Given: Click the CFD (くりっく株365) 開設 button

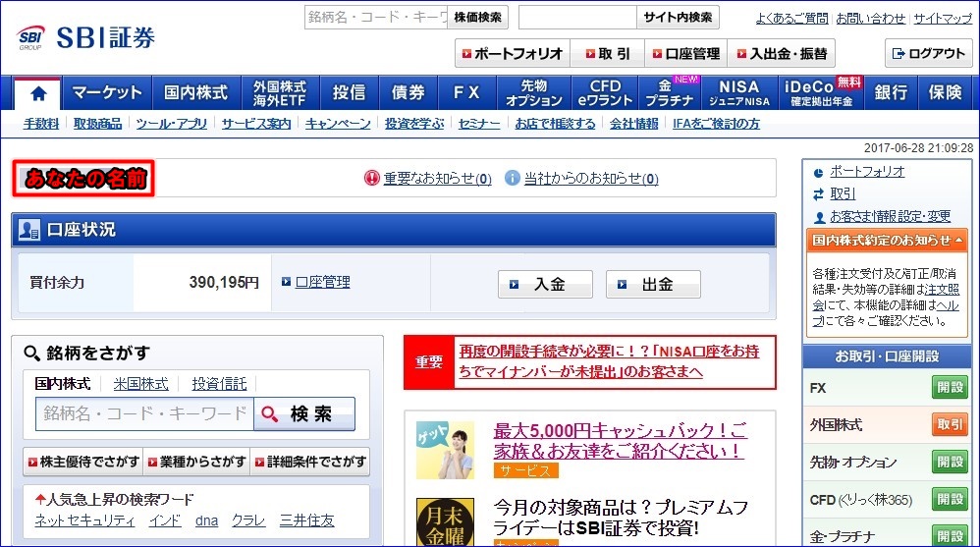Looking at the screenshot, I should tap(950, 499).
